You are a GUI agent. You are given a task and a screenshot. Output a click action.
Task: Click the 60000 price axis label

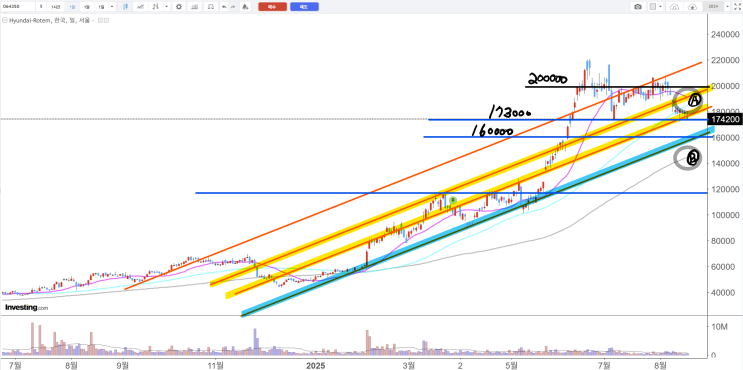coord(724,267)
